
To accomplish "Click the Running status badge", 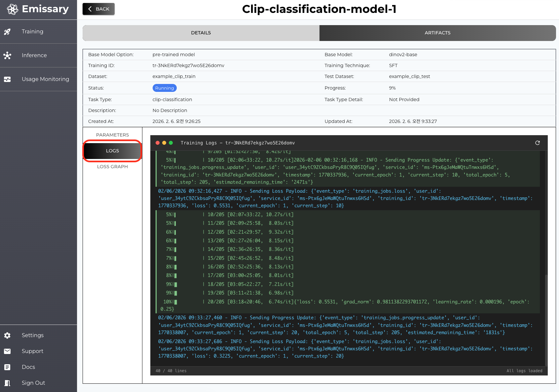I will (165, 88).
